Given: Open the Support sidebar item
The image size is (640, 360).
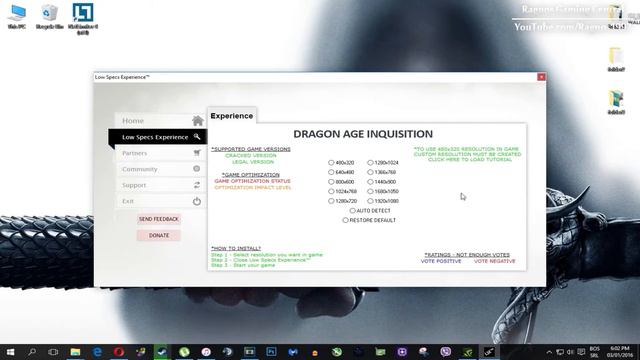Looking at the screenshot, I should click(160, 185).
